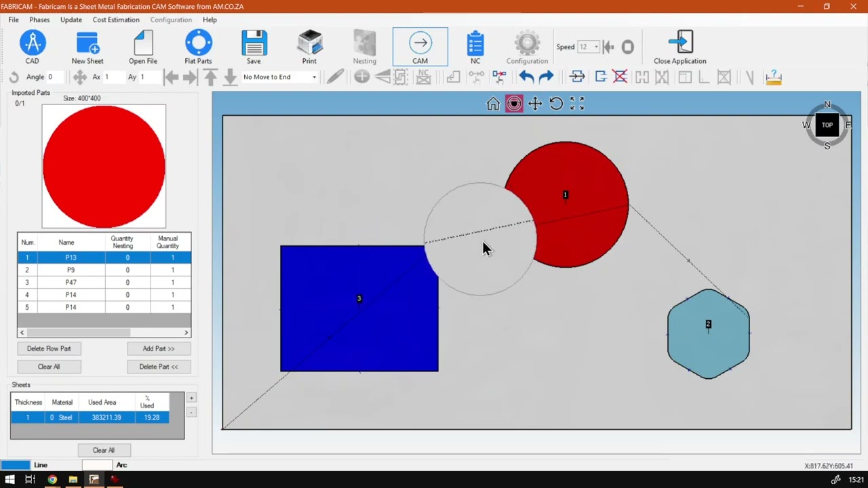The width and height of the screenshot is (868, 488).
Task: Click the Delete Row Part button
Action: click(49, 348)
